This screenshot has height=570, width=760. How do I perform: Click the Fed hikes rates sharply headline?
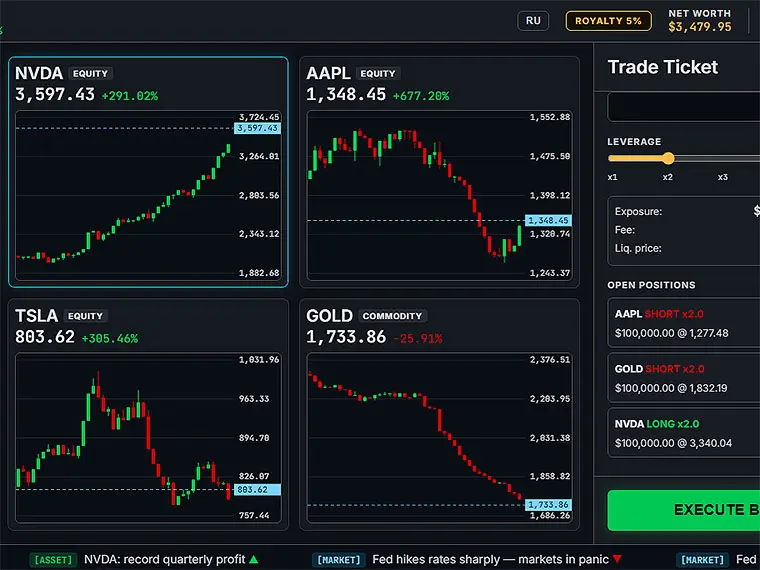pos(491,559)
